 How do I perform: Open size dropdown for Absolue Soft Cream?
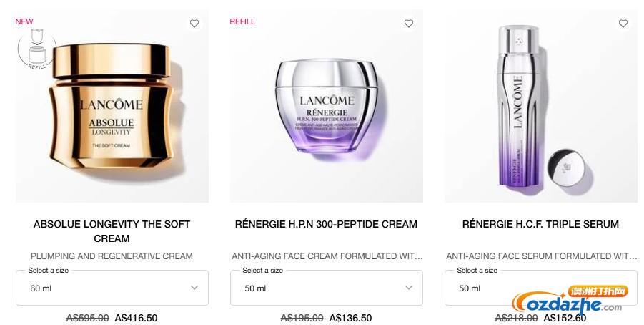pos(112,288)
